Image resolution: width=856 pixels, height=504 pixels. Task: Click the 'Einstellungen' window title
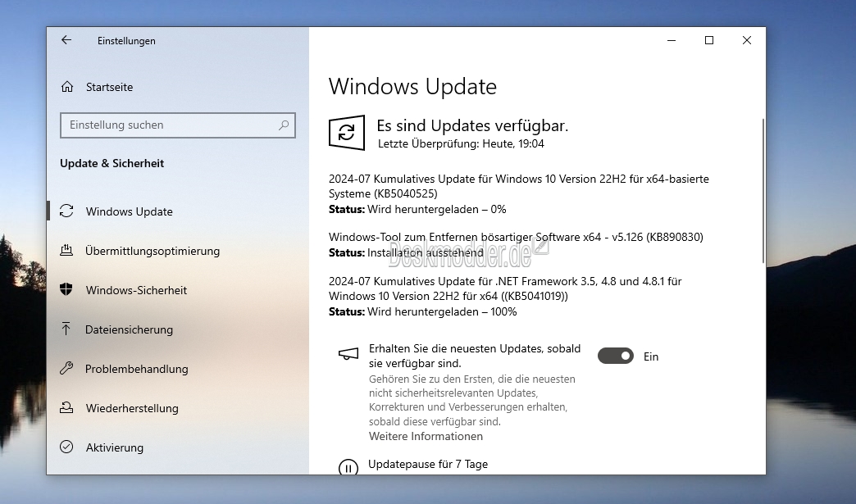[x=126, y=41]
